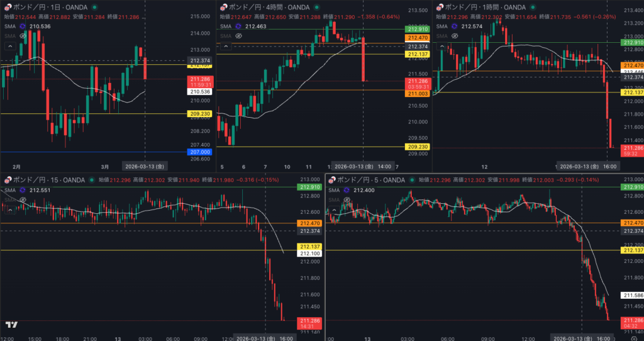Click the flag icon on the 1時間 chart

click(x=440, y=7)
